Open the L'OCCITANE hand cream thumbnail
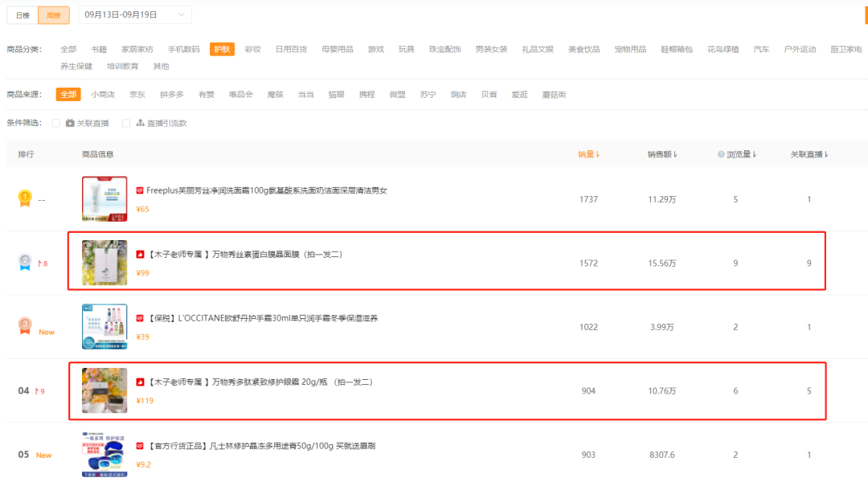This screenshot has width=868, height=486. 104,326
